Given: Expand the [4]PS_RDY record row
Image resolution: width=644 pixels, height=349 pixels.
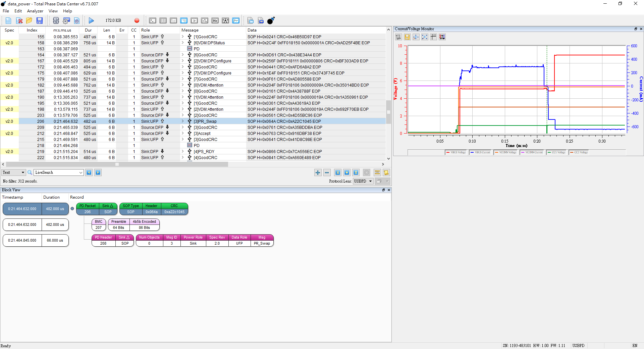Looking at the screenshot, I should [x=183, y=151].
